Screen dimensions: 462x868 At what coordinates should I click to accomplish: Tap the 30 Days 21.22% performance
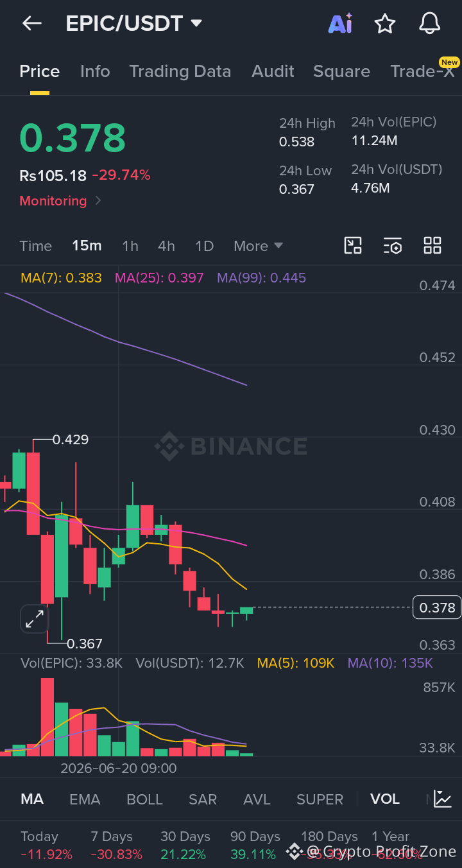point(185,846)
